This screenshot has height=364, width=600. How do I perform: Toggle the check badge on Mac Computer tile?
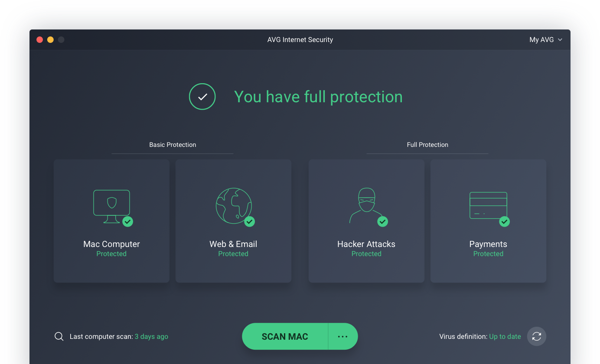point(127,221)
